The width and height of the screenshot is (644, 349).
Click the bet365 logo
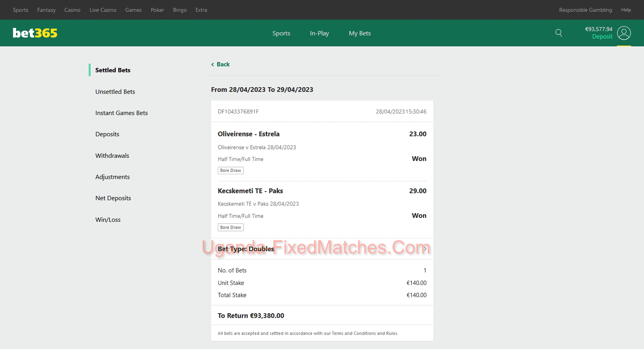click(x=35, y=33)
